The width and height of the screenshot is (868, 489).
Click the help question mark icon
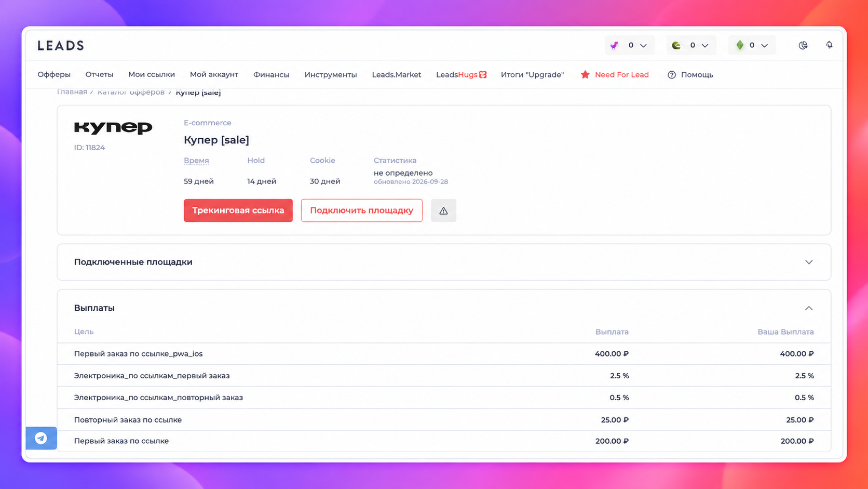(x=672, y=75)
